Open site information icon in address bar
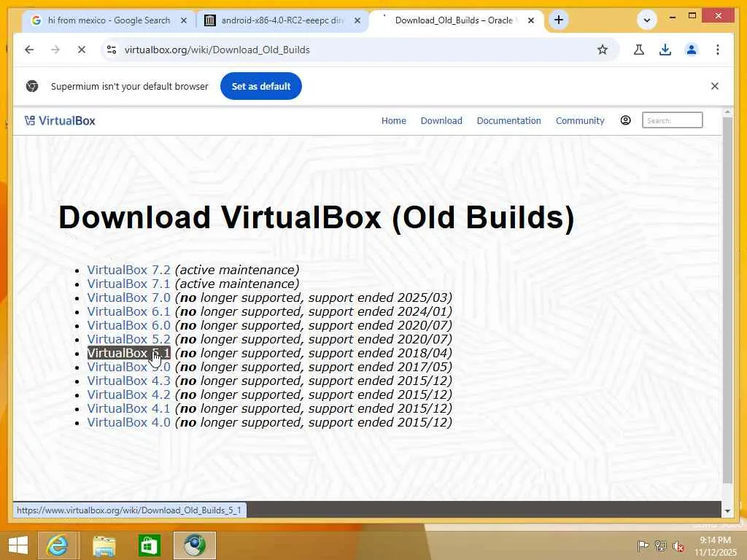The image size is (747, 560). point(112,50)
